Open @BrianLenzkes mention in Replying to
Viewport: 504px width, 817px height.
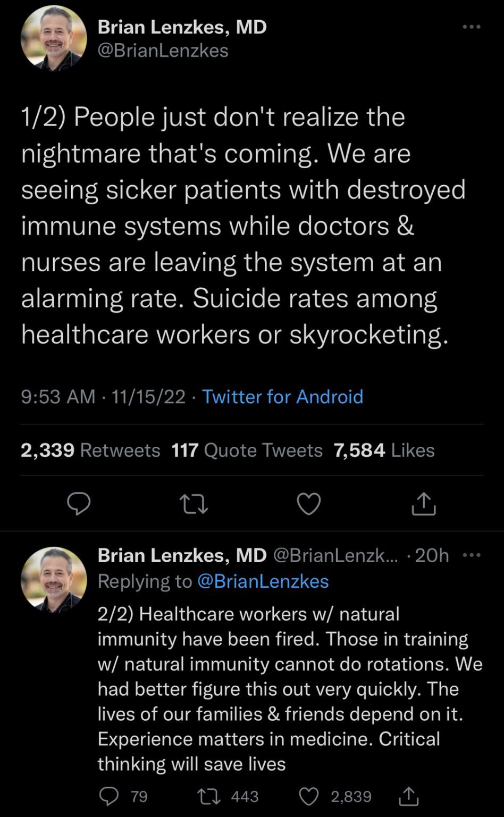click(x=263, y=581)
